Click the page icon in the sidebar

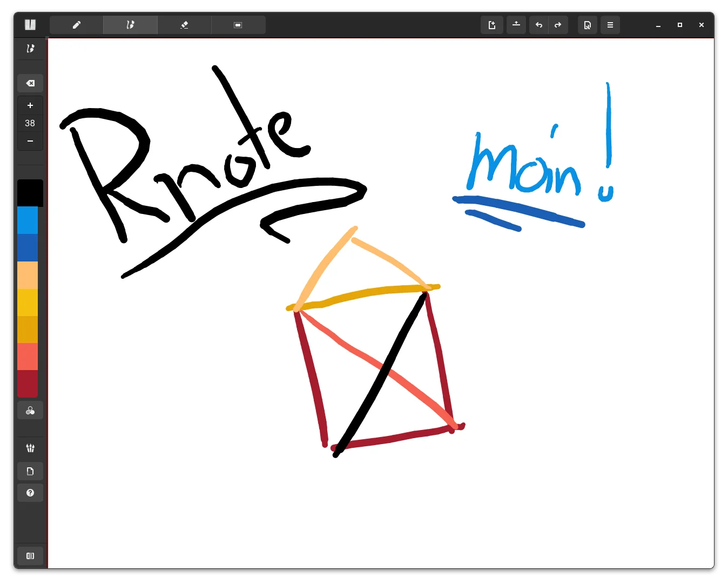click(x=30, y=471)
